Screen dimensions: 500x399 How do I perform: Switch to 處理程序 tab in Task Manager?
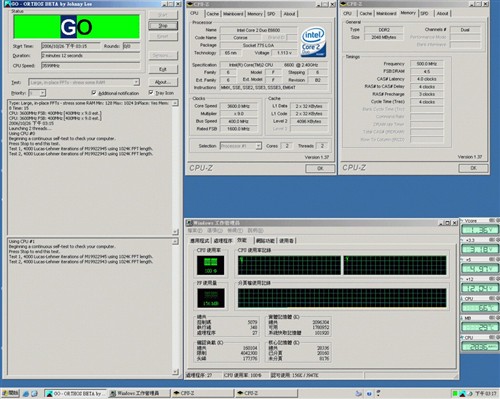[x=223, y=241]
